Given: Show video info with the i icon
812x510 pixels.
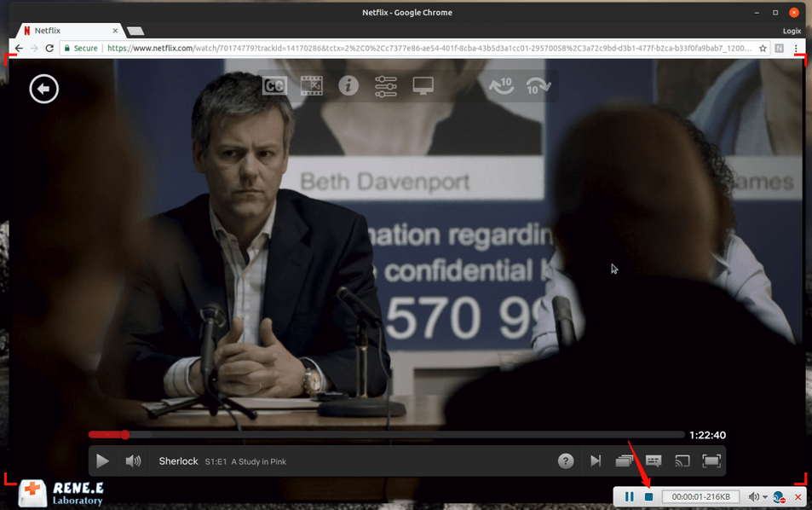Looking at the screenshot, I should point(348,85).
